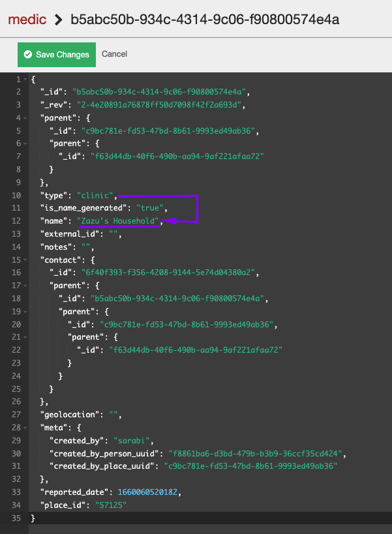This screenshot has width=392, height=534.
Task: Collapse fold arrow on line 21
Action: pyautogui.click(x=25, y=337)
